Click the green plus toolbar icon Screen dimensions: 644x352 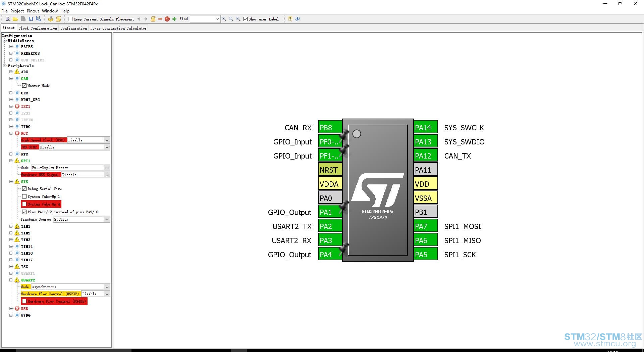(174, 19)
